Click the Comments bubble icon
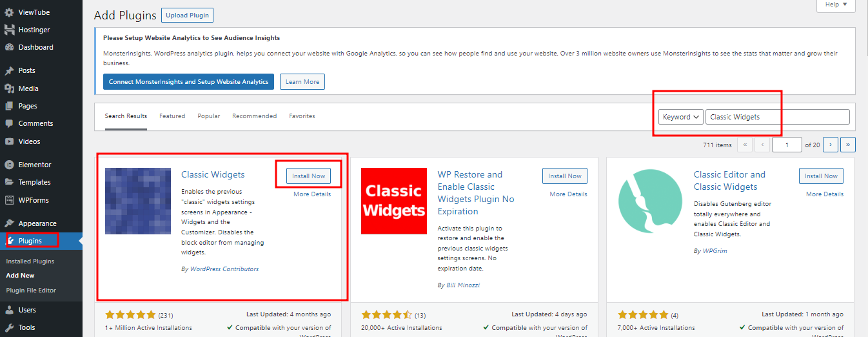The width and height of the screenshot is (868, 337). tap(9, 123)
